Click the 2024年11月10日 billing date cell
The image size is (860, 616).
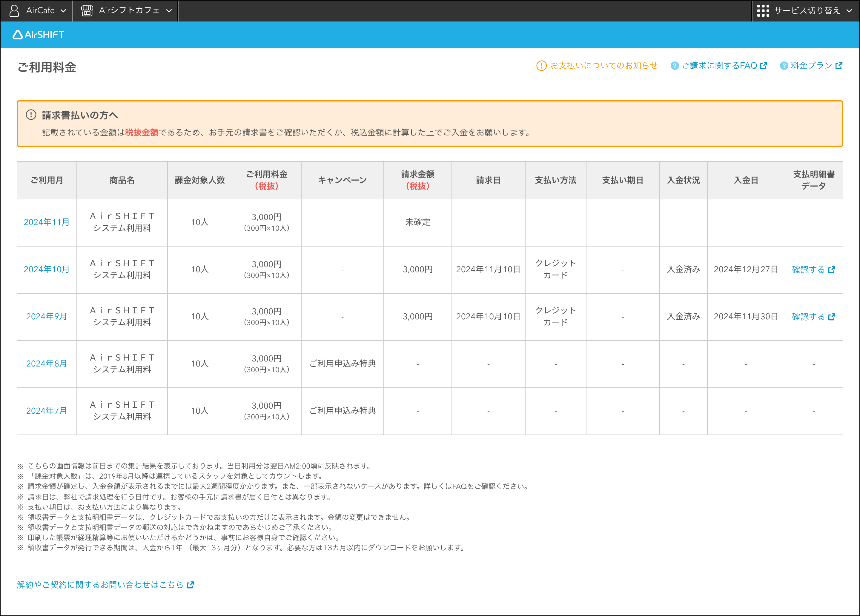coord(489,269)
